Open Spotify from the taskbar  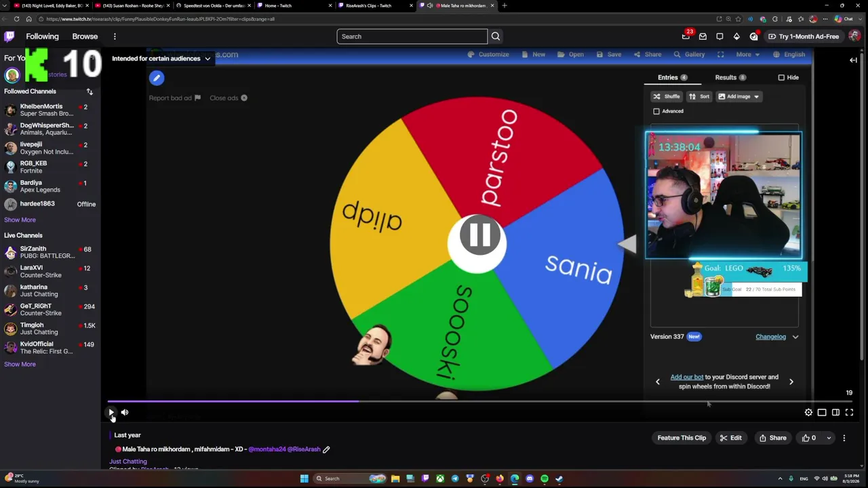(545, 479)
